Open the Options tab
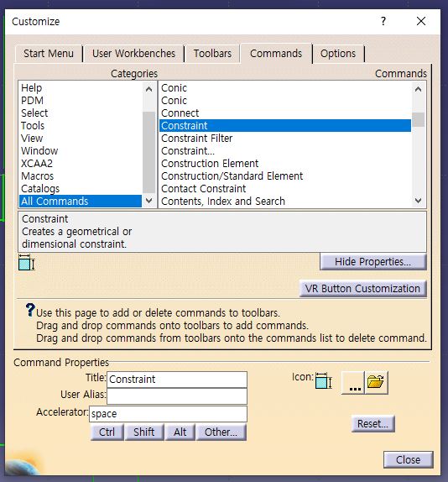Viewport: 448px width, 482px height. (x=338, y=54)
